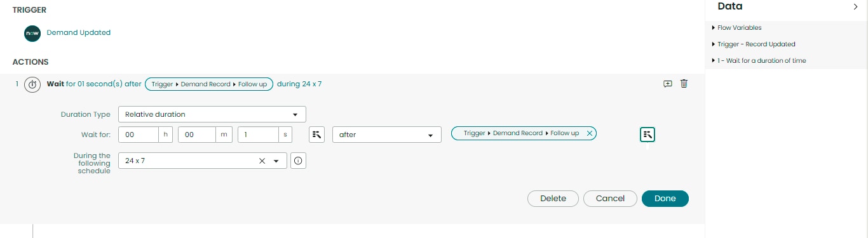The width and height of the screenshot is (868, 238).
Task: Expand Flow Variables in Data panel
Action: coord(740,28)
